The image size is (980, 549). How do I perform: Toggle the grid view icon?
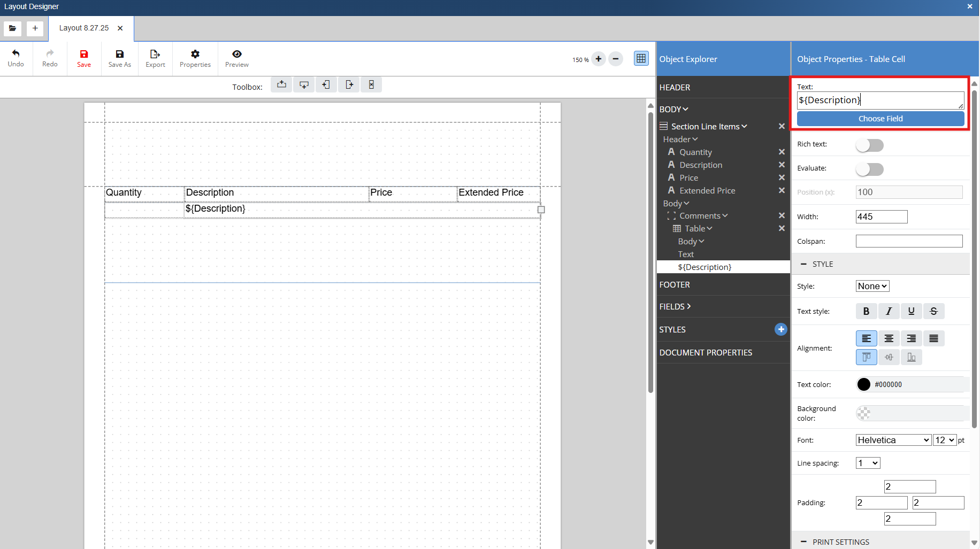pos(641,58)
